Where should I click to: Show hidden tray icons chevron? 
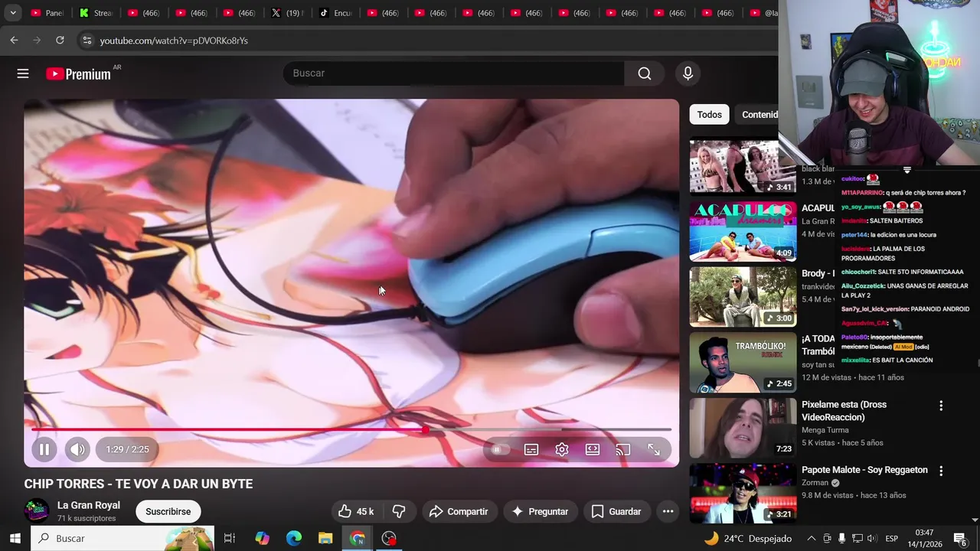pos(812,538)
